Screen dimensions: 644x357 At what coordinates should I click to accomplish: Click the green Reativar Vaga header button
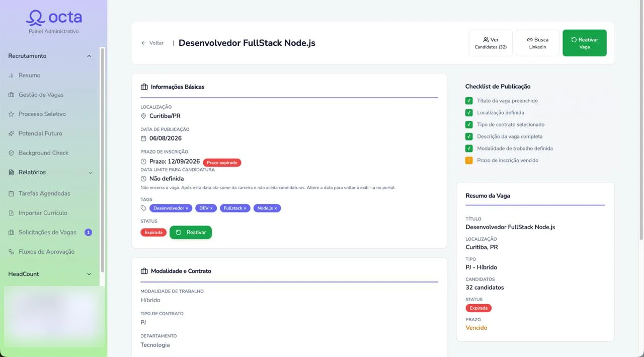(x=584, y=43)
